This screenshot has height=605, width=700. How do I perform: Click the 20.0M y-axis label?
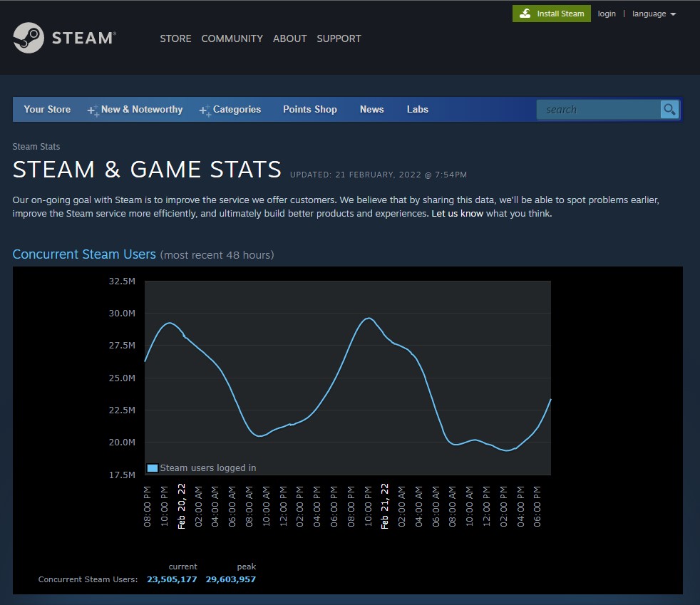(x=122, y=442)
